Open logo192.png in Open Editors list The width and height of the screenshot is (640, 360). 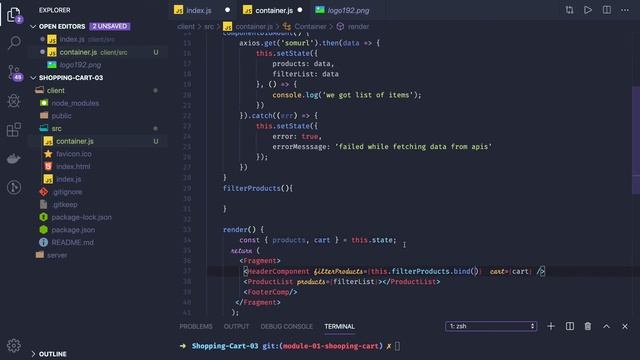pos(98,65)
